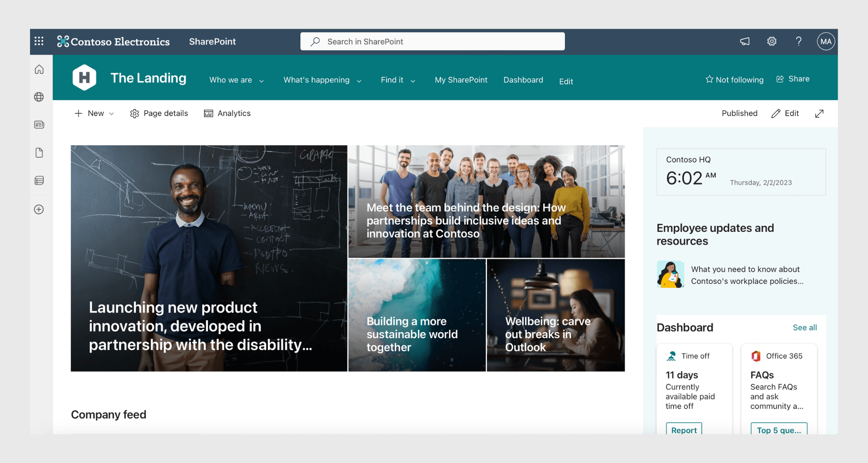Click the sustainability article thumbnail

click(x=417, y=316)
